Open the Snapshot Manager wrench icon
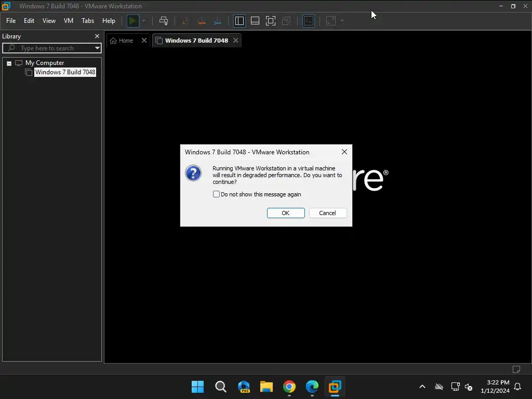This screenshot has height=399, width=532. tap(218, 21)
